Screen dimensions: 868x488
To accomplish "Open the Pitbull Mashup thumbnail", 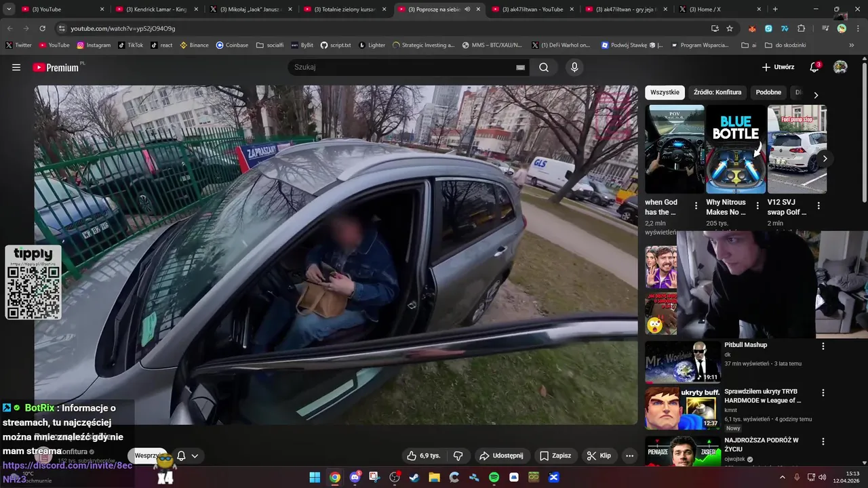I will pyautogui.click(x=682, y=362).
